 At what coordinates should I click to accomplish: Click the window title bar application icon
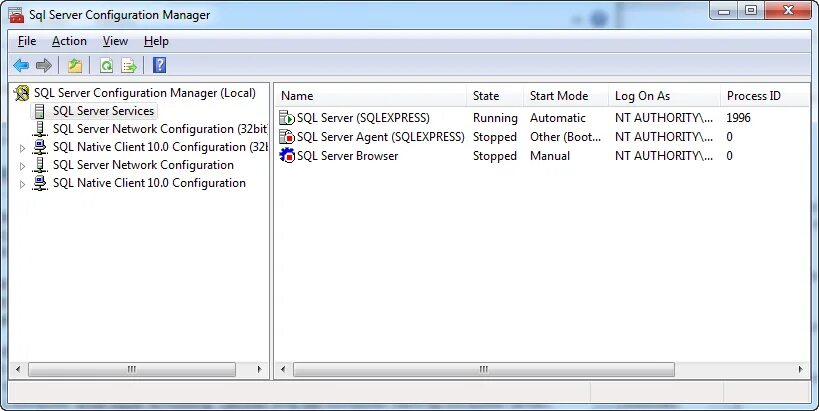[16, 15]
